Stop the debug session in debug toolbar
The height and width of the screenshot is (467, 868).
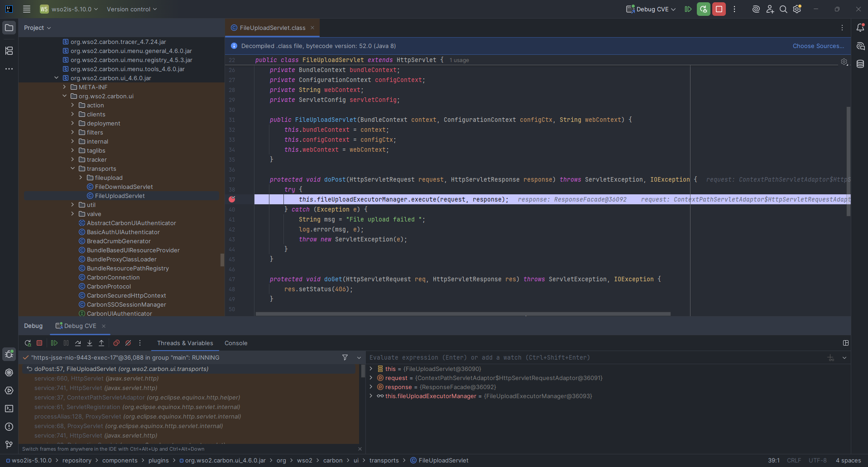39,343
